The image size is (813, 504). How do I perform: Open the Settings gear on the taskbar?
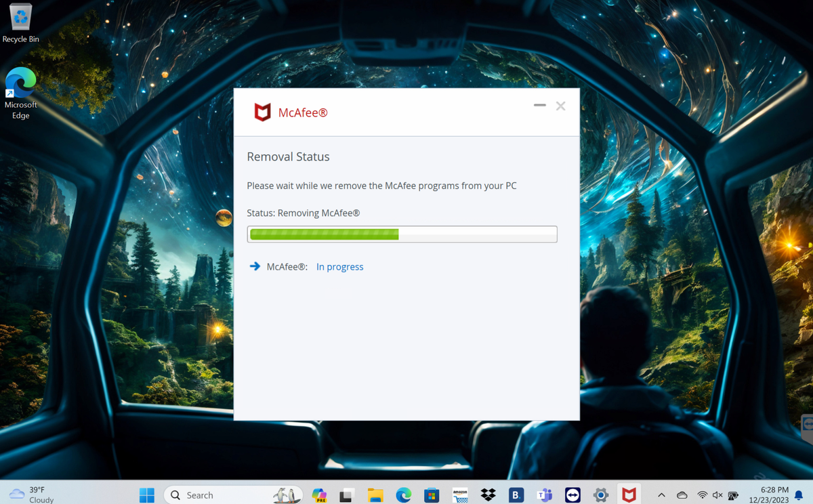click(x=601, y=495)
